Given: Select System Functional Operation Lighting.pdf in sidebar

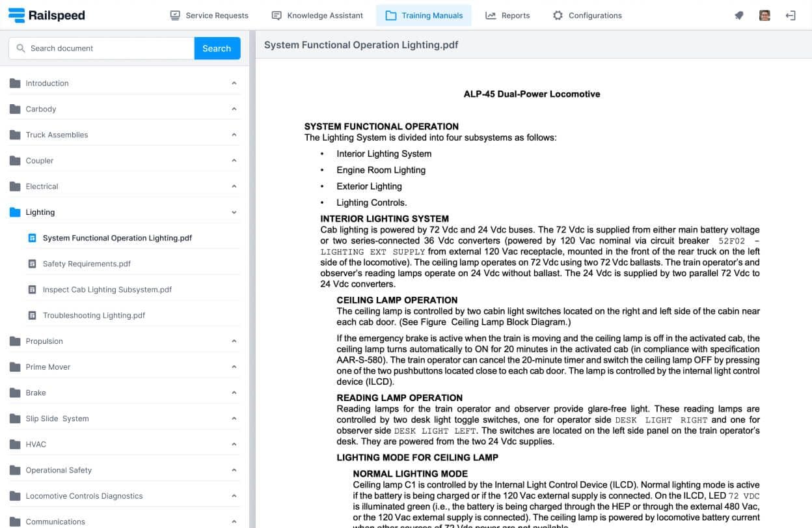Looking at the screenshot, I should click(117, 238).
